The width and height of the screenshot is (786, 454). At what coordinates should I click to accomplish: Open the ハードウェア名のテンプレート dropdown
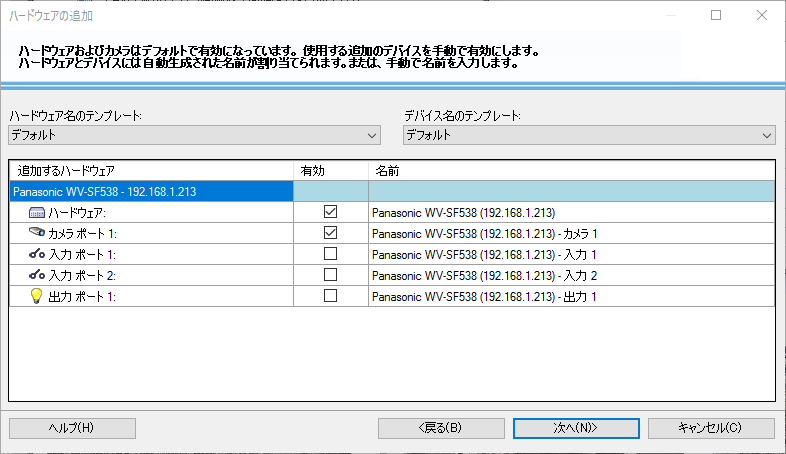(x=194, y=135)
